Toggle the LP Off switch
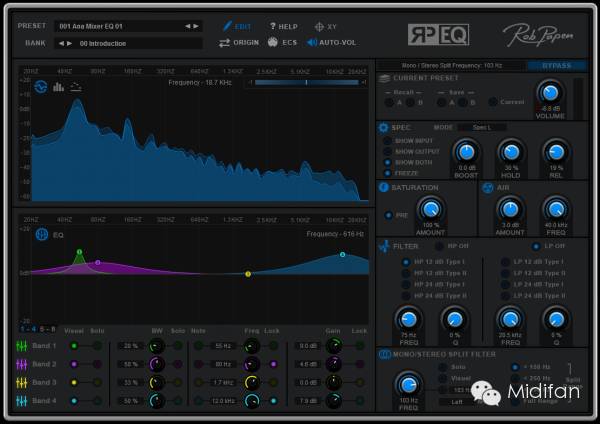Screen dimensions: 600x424 536,246
